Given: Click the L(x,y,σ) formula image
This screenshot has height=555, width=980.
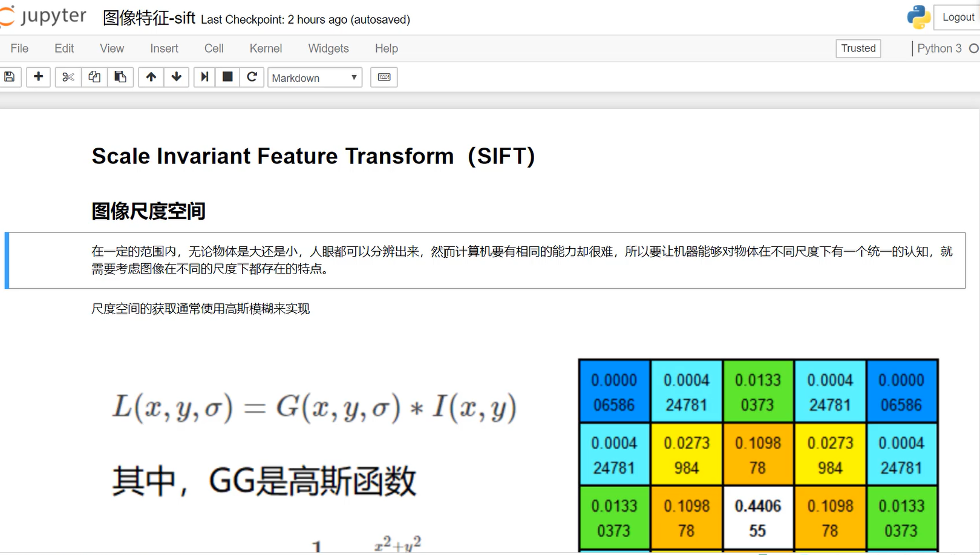Looking at the screenshot, I should [315, 407].
